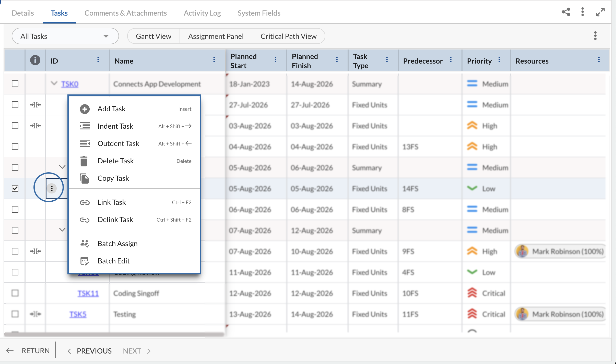This screenshot has width=616, height=364.
Task: Open the Priority column kebab menu
Action: pyautogui.click(x=499, y=60)
